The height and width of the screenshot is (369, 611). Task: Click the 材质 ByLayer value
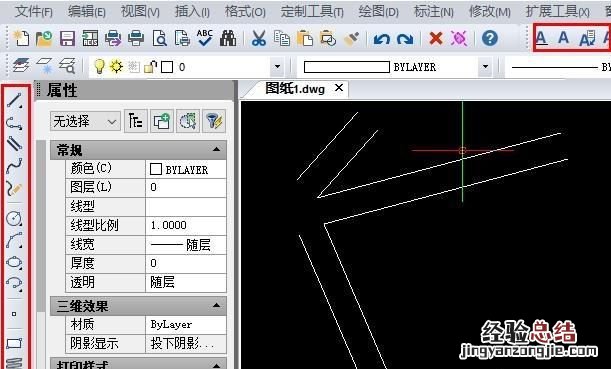pos(186,324)
